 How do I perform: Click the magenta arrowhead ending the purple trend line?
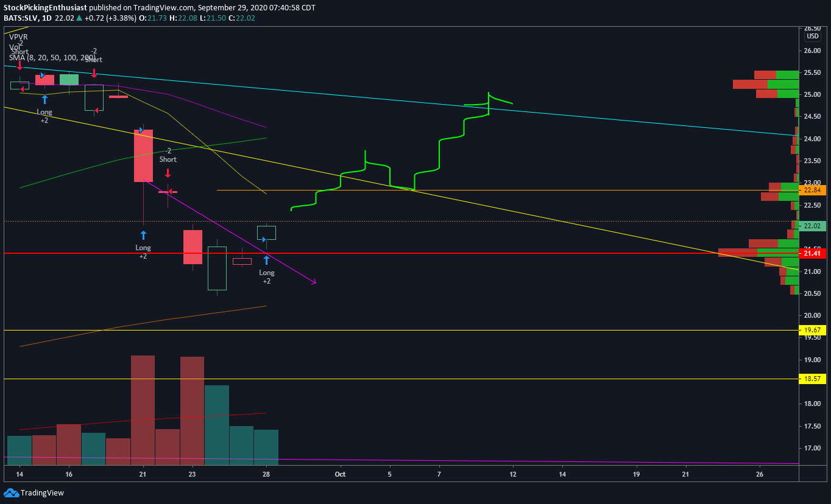pos(314,282)
